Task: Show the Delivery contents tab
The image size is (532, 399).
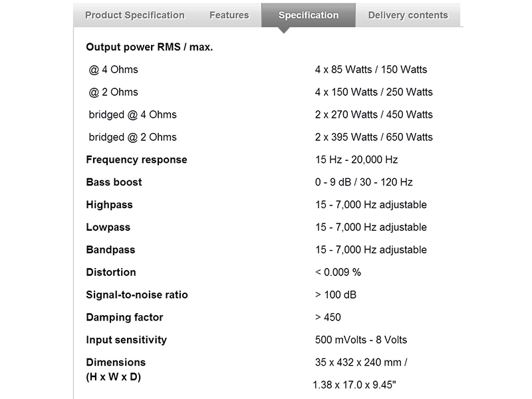Action: pyautogui.click(x=408, y=15)
